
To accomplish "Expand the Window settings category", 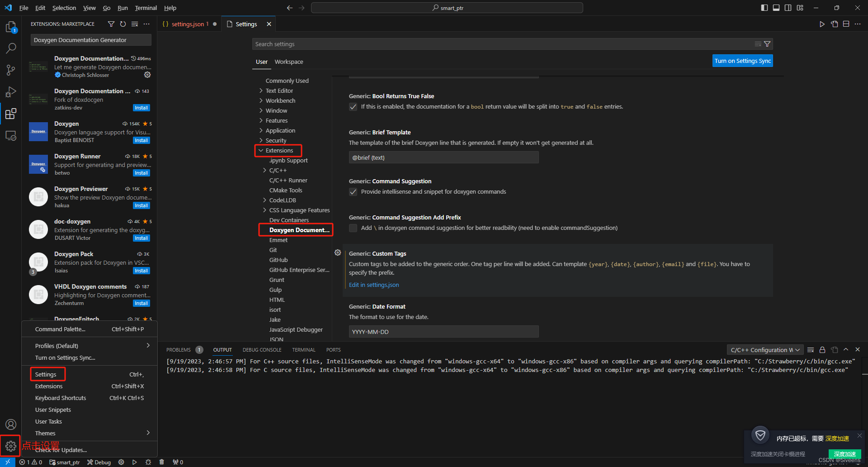I will [x=261, y=110].
